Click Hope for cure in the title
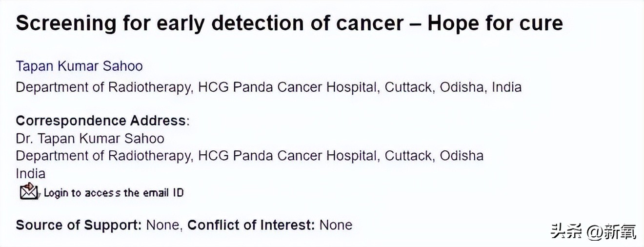The image size is (644, 247). (x=495, y=24)
